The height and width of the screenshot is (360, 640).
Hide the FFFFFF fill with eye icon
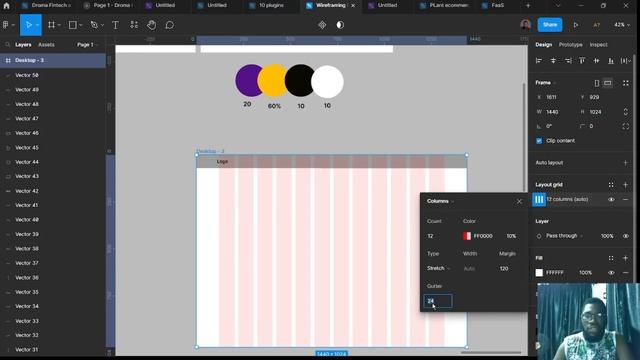tap(611, 273)
